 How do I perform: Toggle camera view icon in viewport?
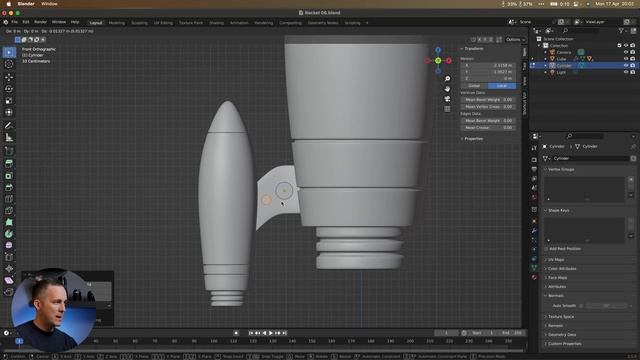tap(447, 99)
